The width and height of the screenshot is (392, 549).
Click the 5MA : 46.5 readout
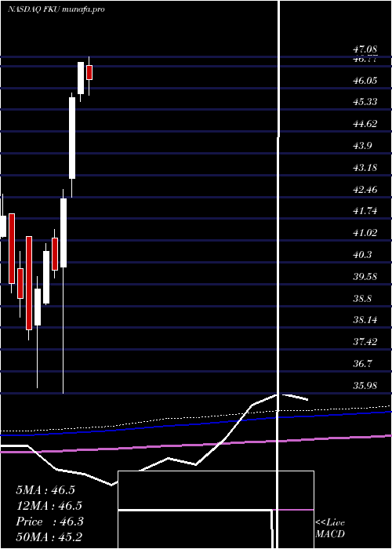tap(45, 490)
